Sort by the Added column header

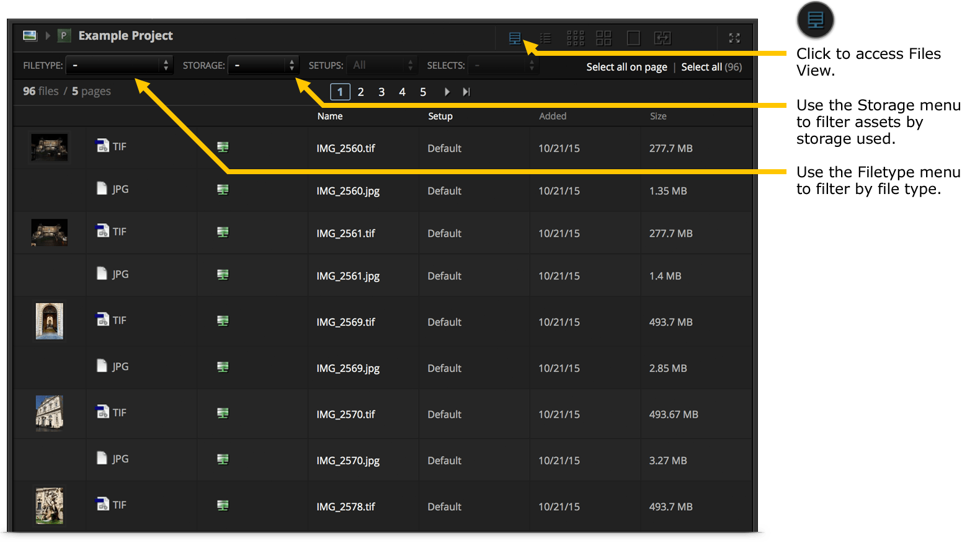[x=553, y=116]
